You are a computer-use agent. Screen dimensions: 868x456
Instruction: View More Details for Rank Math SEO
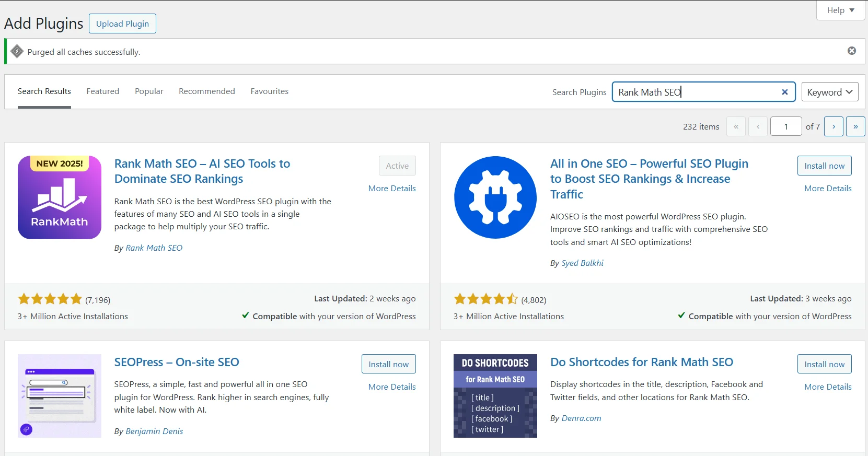pos(392,189)
